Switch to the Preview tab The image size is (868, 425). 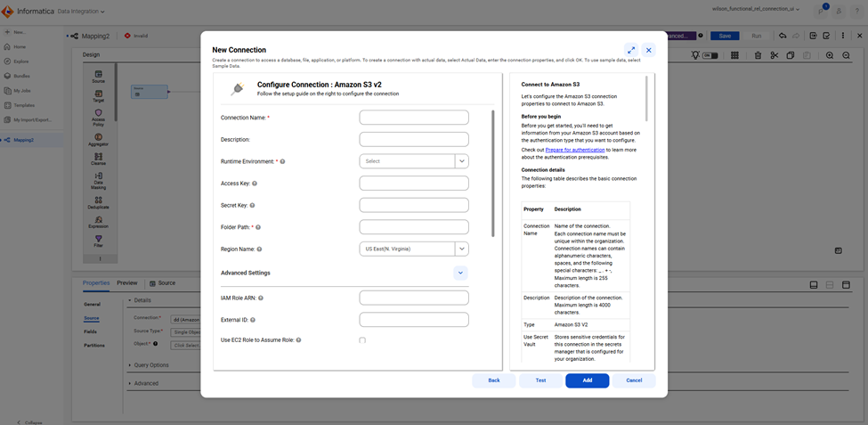click(127, 283)
